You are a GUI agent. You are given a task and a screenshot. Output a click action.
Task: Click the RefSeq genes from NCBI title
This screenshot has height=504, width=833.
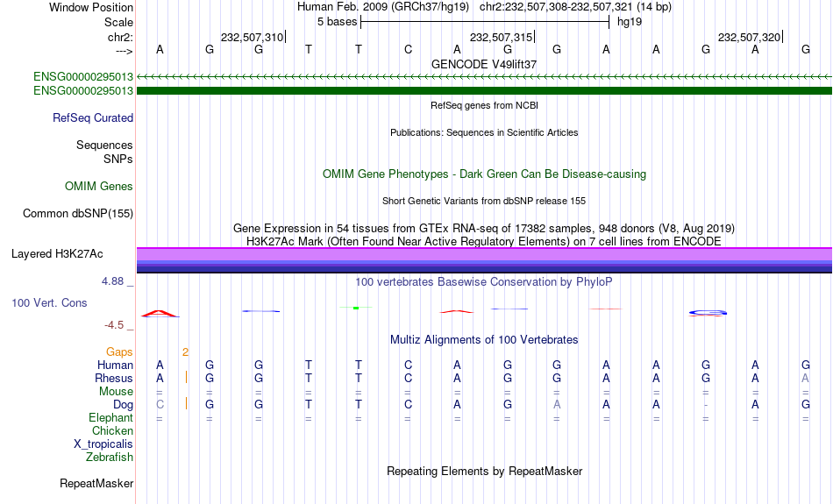click(x=484, y=106)
